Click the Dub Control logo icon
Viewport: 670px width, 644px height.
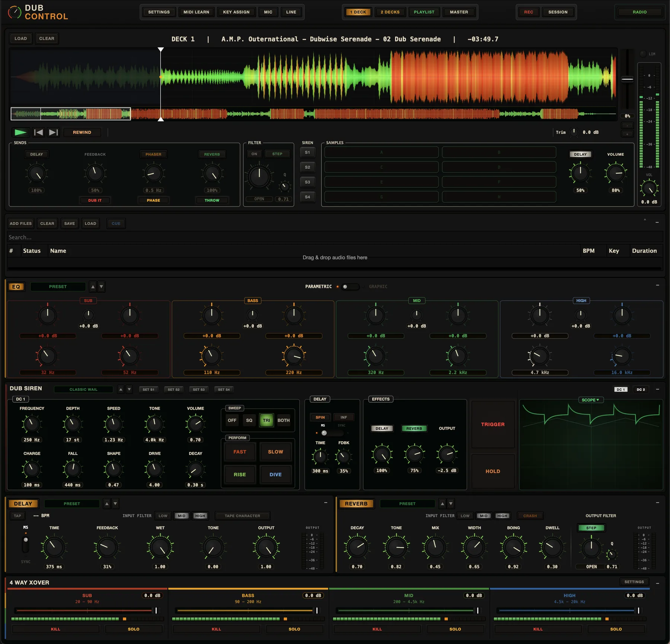[x=15, y=12]
